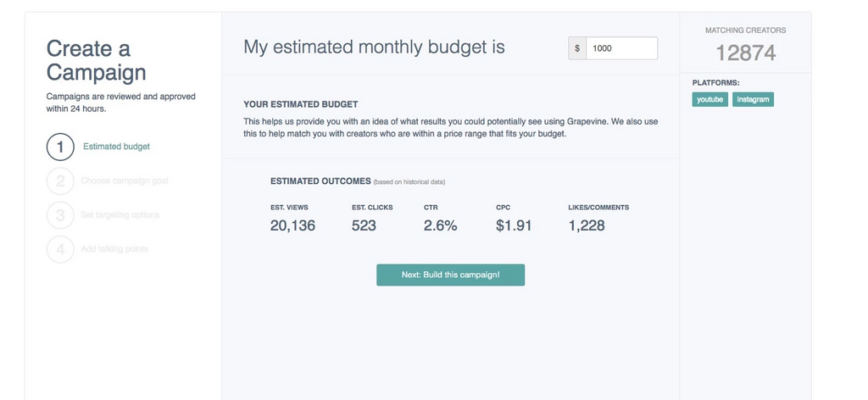Viewport: 868px width, 400px height.
Task: Click the CTR value 2.6%
Action: point(440,225)
